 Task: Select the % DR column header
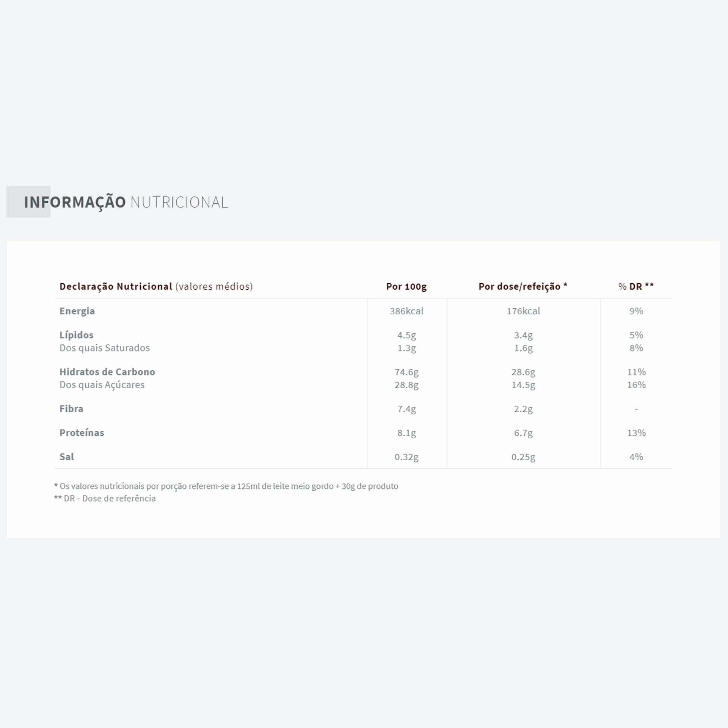click(636, 286)
